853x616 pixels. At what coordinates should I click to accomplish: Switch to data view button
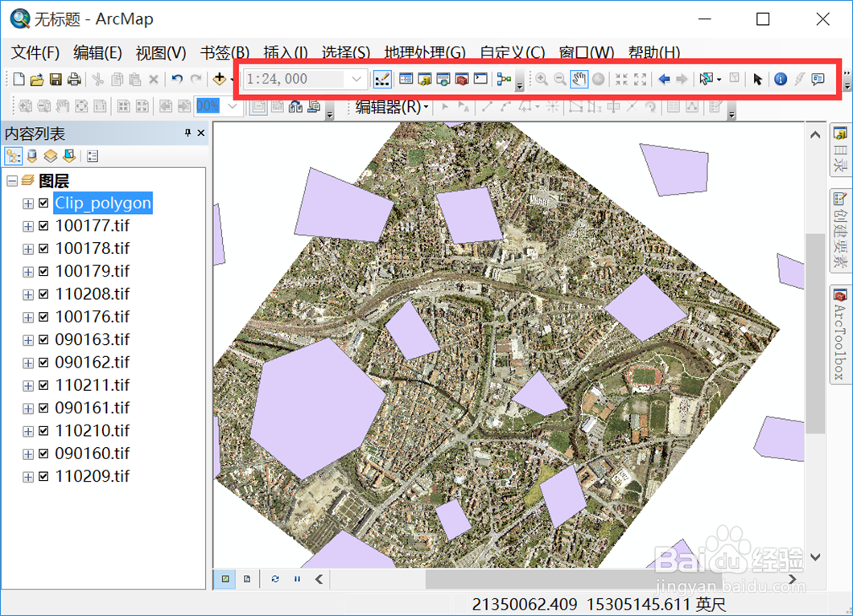pyautogui.click(x=225, y=579)
